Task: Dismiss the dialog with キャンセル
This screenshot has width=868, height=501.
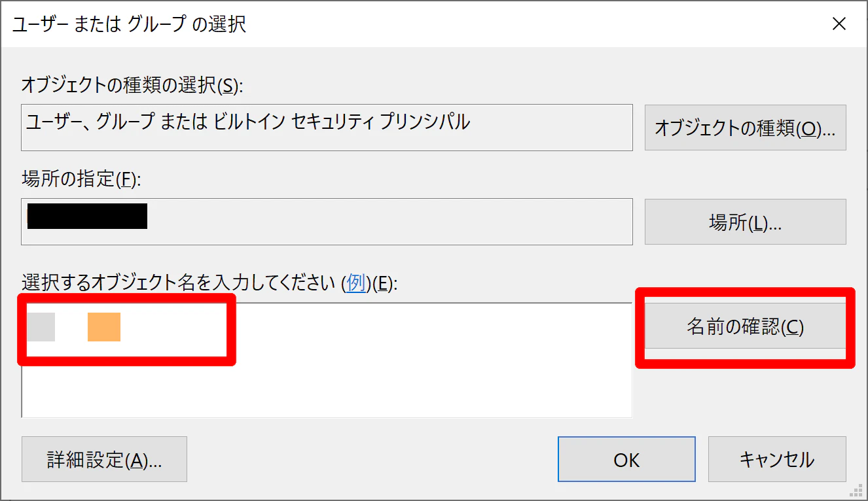Action: pos(777,458)
